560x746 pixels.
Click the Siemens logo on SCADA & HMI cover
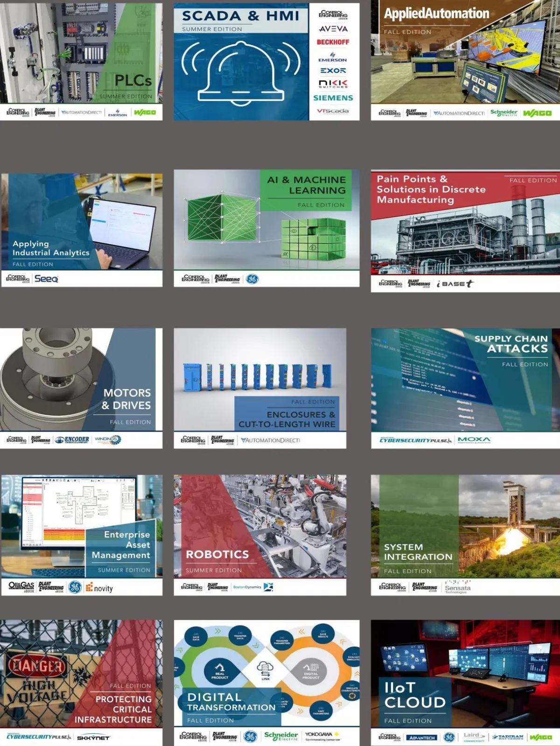coord(333,98)
